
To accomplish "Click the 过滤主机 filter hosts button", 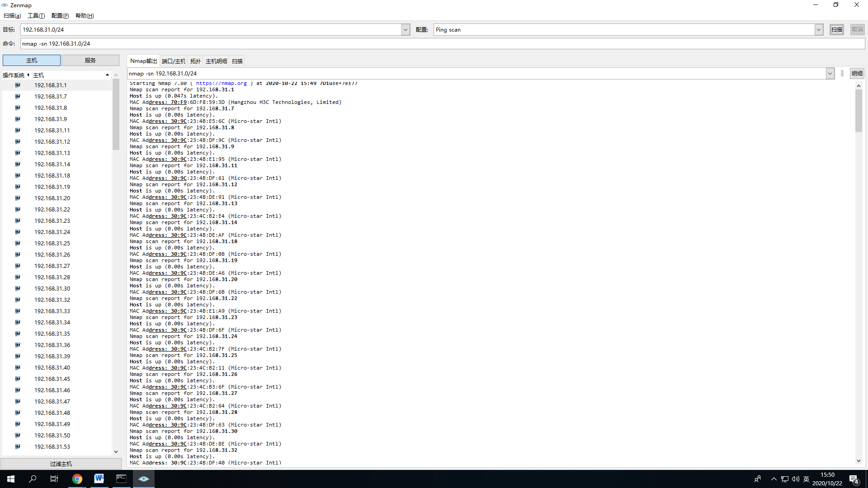I will click(61, 464).
